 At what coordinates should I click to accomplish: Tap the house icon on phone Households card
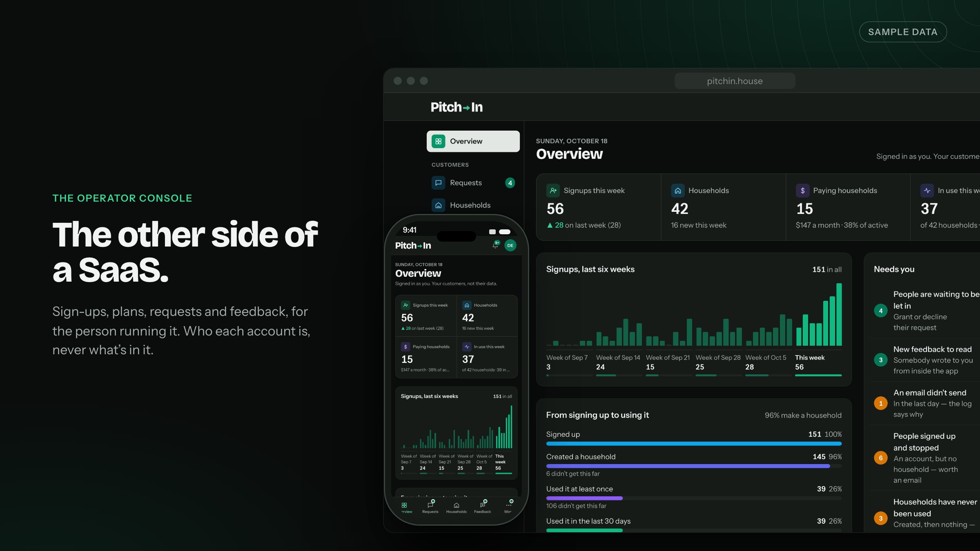tap(467, 305)
